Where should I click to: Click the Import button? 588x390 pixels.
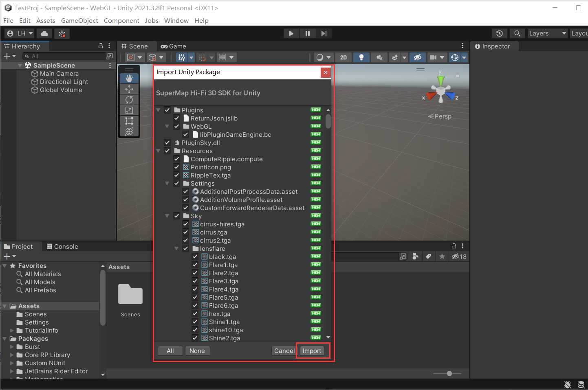[312, 351]
